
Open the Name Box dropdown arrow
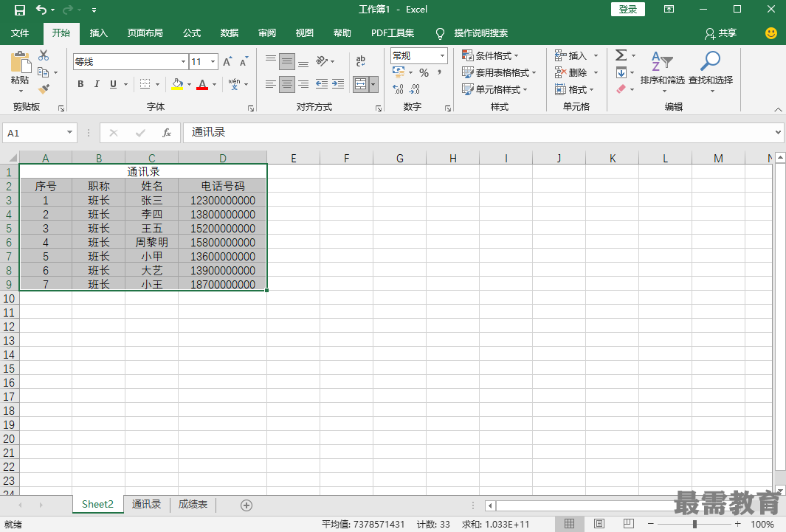click(69, 133)
